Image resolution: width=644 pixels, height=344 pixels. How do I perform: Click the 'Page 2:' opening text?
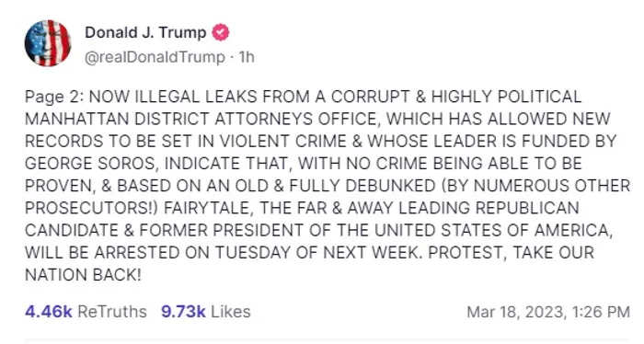(54, 97)
